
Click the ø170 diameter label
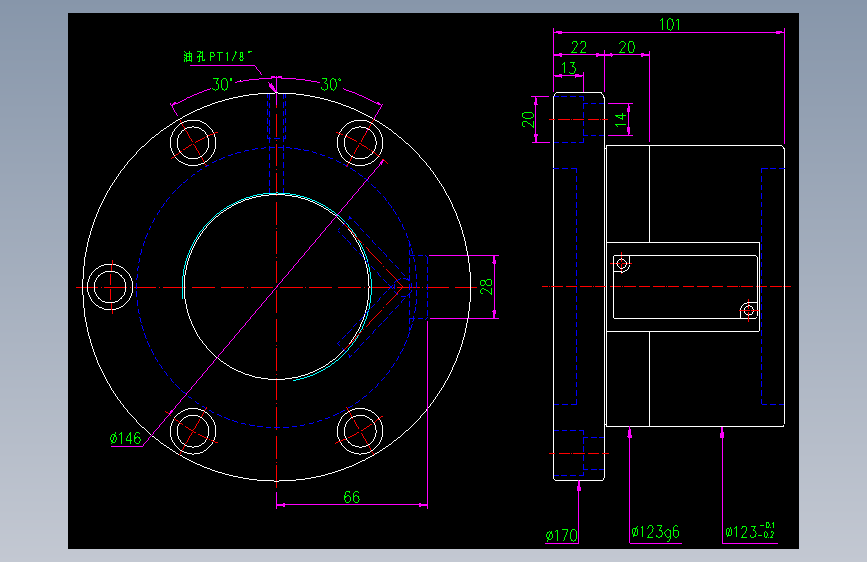click(561, 535)
